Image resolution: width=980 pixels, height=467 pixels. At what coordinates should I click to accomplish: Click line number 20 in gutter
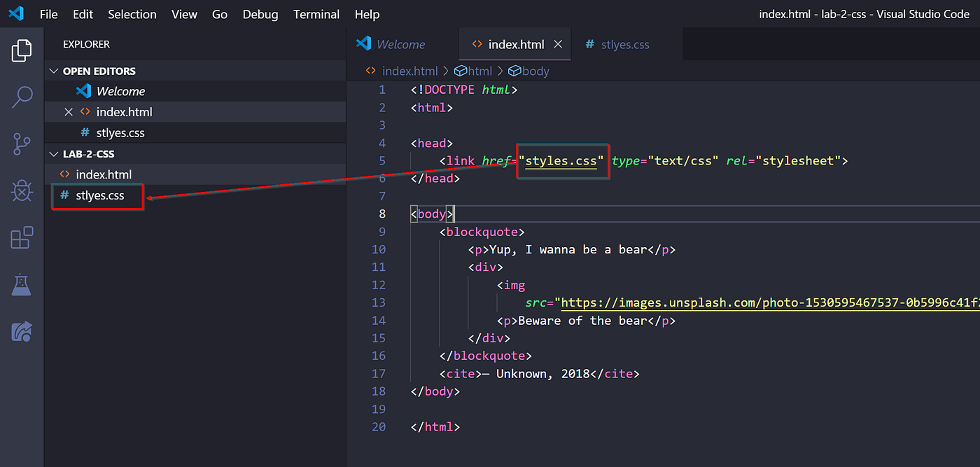click(x=379, y=427)
